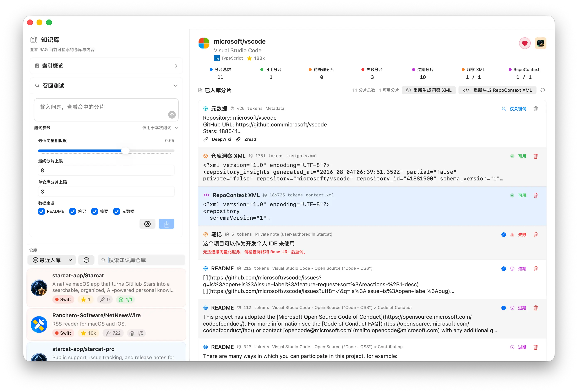The width and height of the screenshot is (578, 392).
Task: Click the 最终分片上限 field showing 8
Action: 106,171
